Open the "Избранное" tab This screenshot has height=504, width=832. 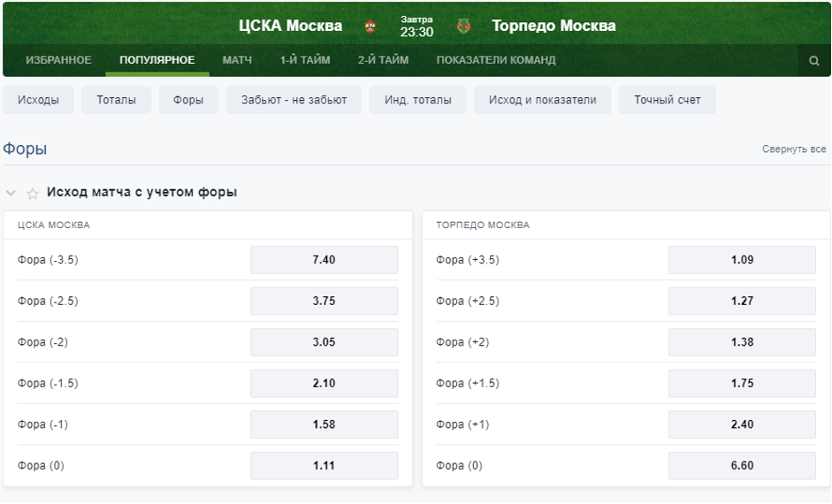[58, 60]
